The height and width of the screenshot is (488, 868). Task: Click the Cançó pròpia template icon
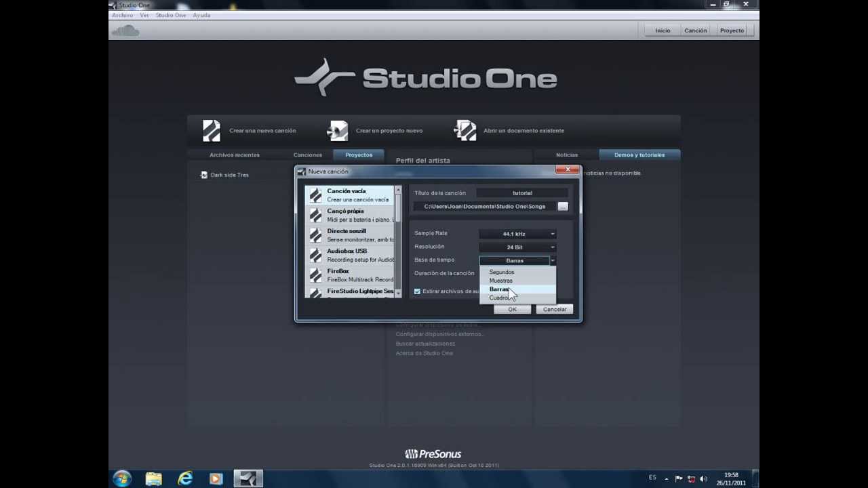(x=315, y=215)
